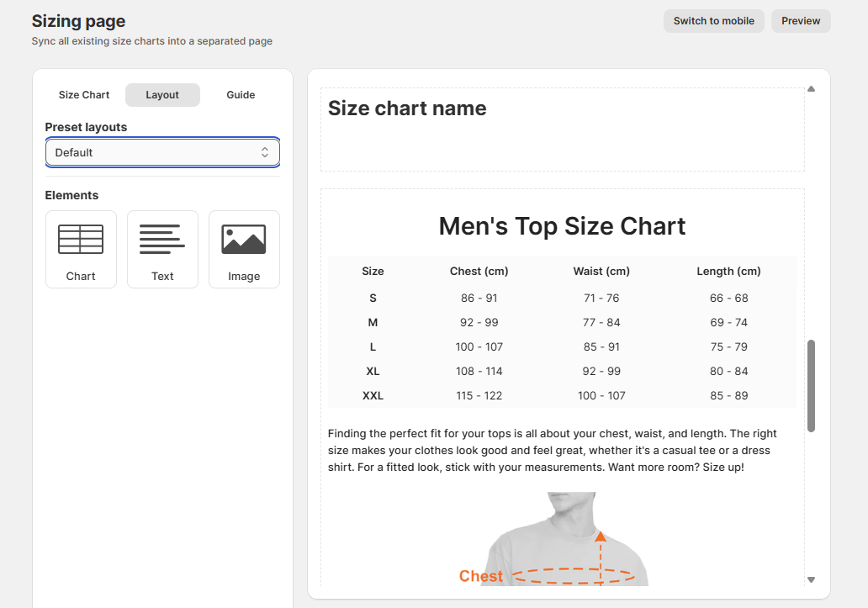Select the Layout tab

point(162,95)
